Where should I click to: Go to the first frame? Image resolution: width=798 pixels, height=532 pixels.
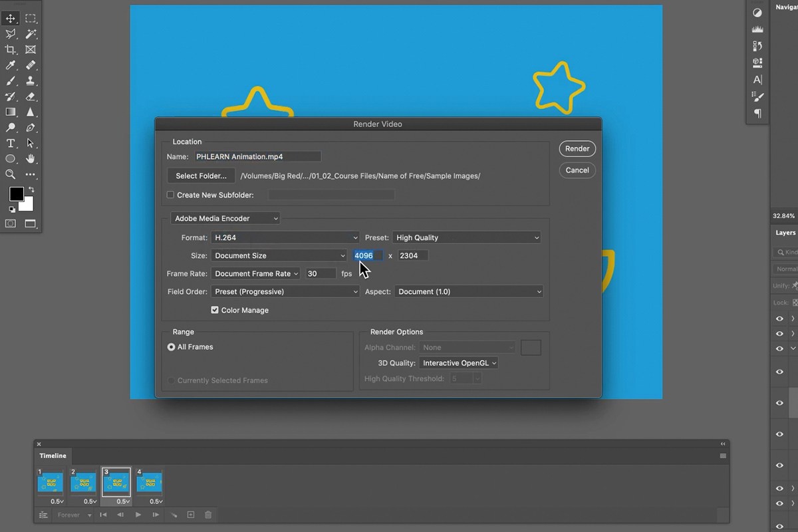coord(103,515)
